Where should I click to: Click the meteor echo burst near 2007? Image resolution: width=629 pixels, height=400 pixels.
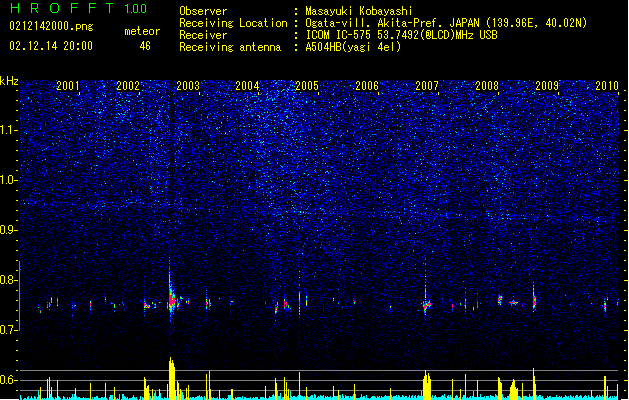[x=426, y=303]
